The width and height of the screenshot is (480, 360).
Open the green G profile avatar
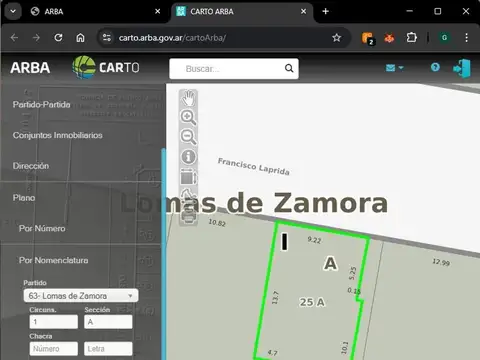444,38
